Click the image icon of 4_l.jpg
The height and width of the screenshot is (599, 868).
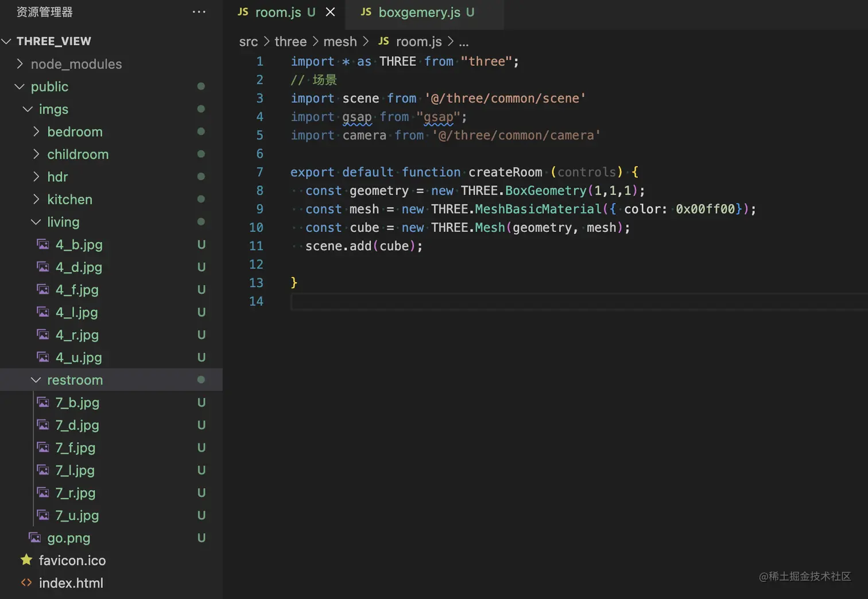pos(43,312)
